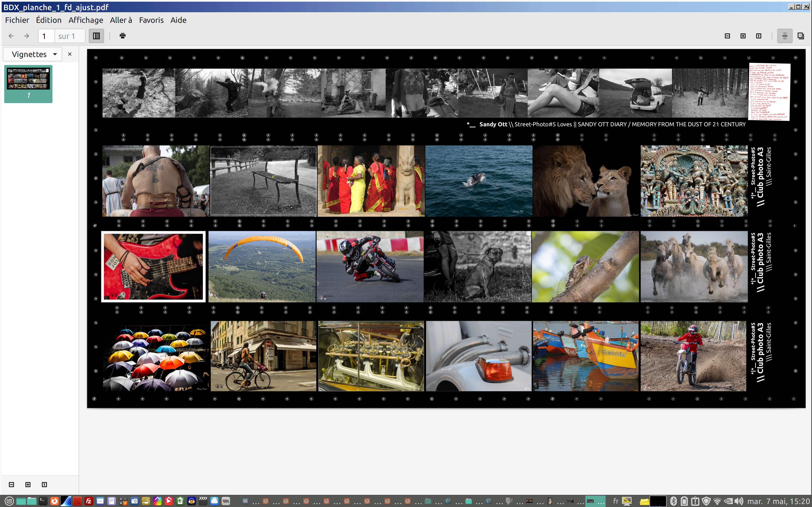Close the Vignettes side panel

[x=70, y=54]
